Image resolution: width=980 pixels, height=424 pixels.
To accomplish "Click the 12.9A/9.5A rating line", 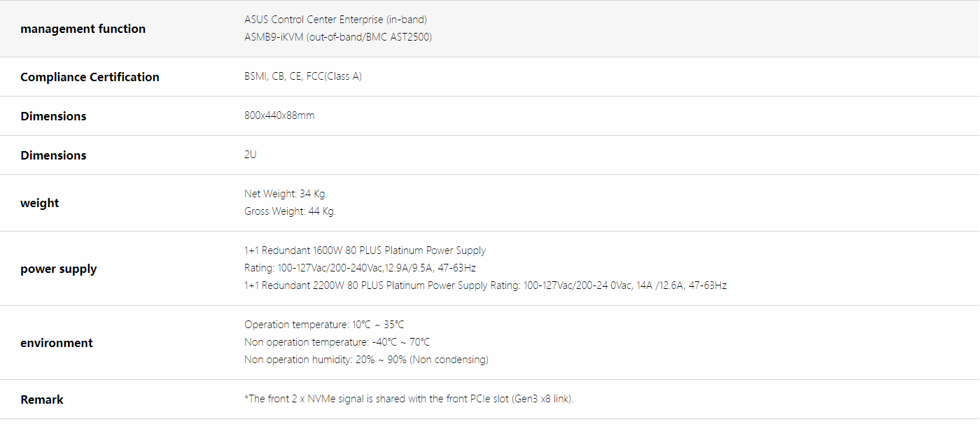I will point(360,268).
